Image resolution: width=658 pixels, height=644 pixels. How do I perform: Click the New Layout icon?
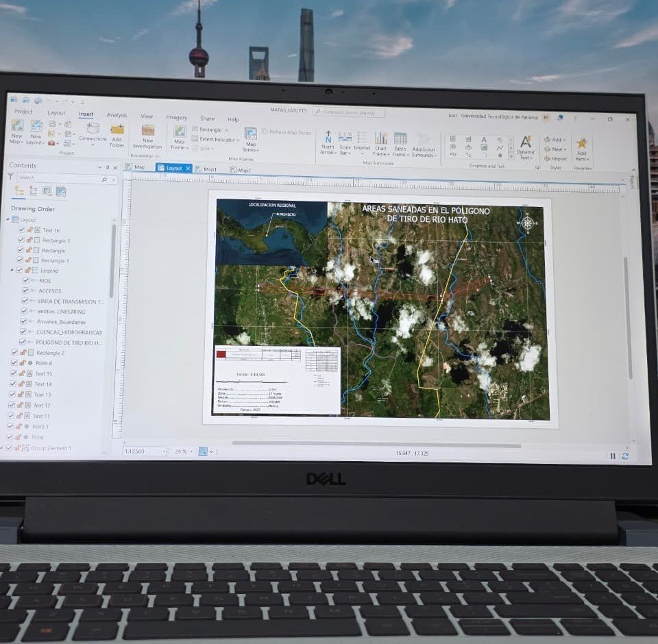pyautogui.click(x=36, y=126)
